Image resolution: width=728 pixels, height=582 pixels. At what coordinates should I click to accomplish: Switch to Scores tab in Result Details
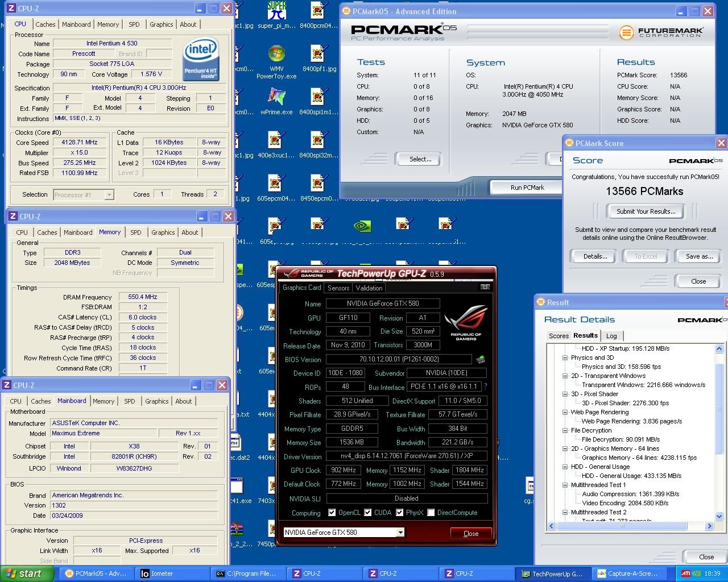pyautogui.click(x=559, y=336)
